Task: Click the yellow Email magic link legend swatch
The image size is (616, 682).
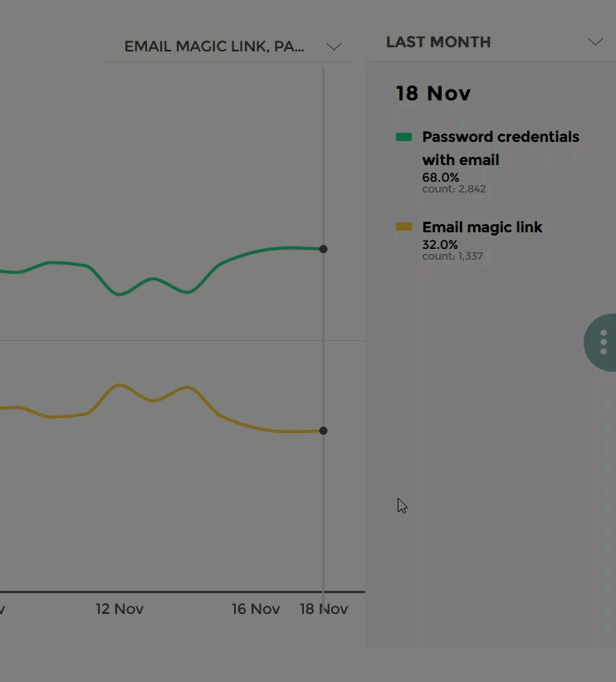Action: pos(403,227)
